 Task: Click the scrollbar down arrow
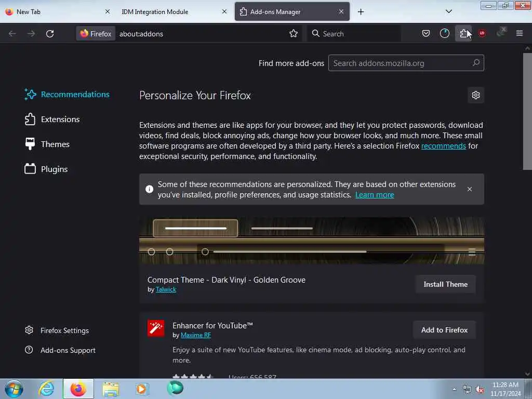pyautogui.click(x=527, y=374)
